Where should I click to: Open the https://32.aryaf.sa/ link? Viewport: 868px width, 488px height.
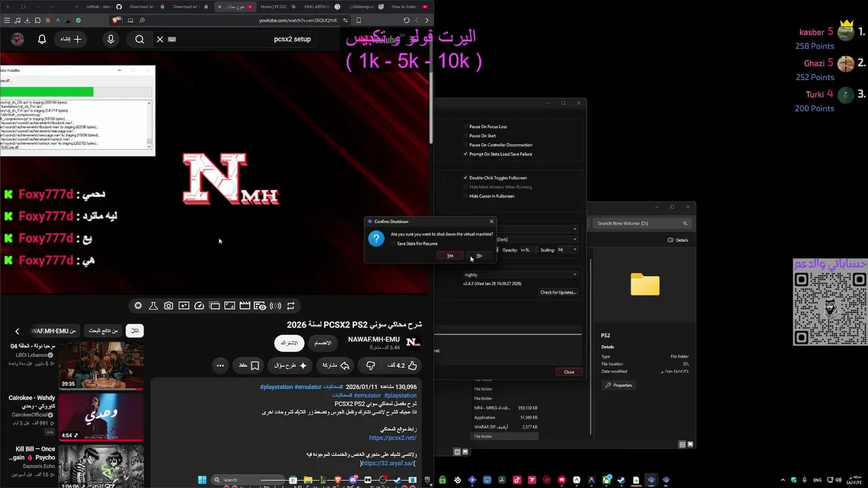387,464
